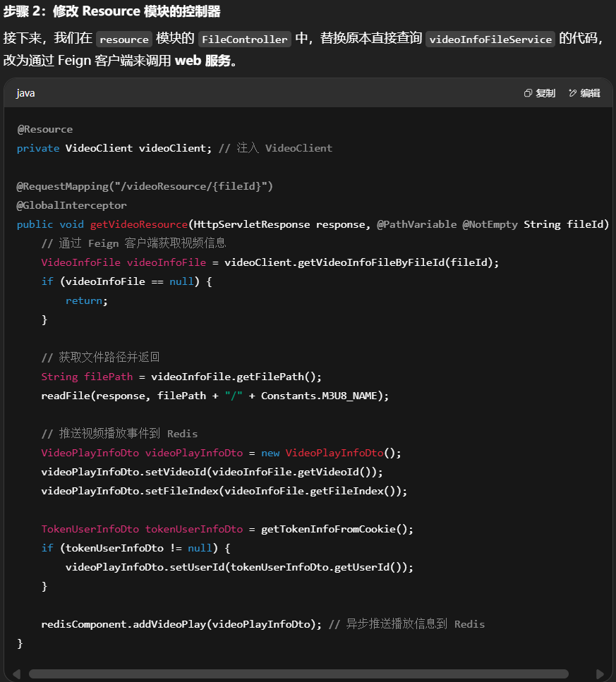Click the @GlobalInterceptor annotation in code

click(72, 205)
